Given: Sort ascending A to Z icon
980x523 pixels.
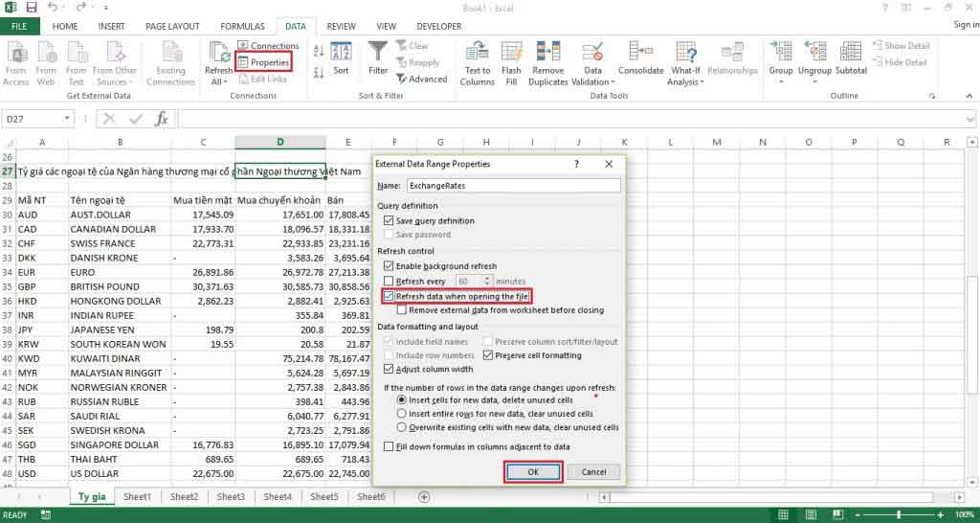Looking at the screenshot, I should (x=319, y=52).
